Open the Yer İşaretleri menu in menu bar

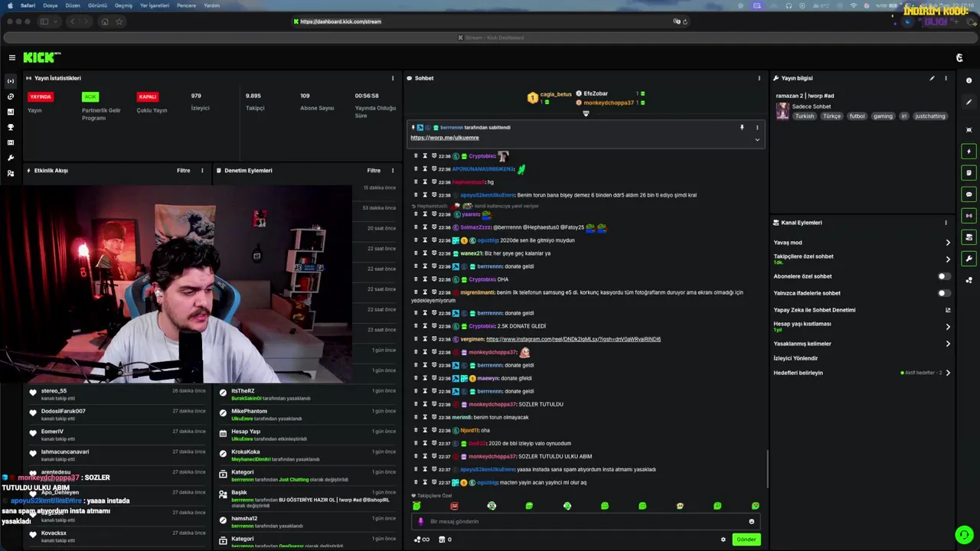[155, 5]
